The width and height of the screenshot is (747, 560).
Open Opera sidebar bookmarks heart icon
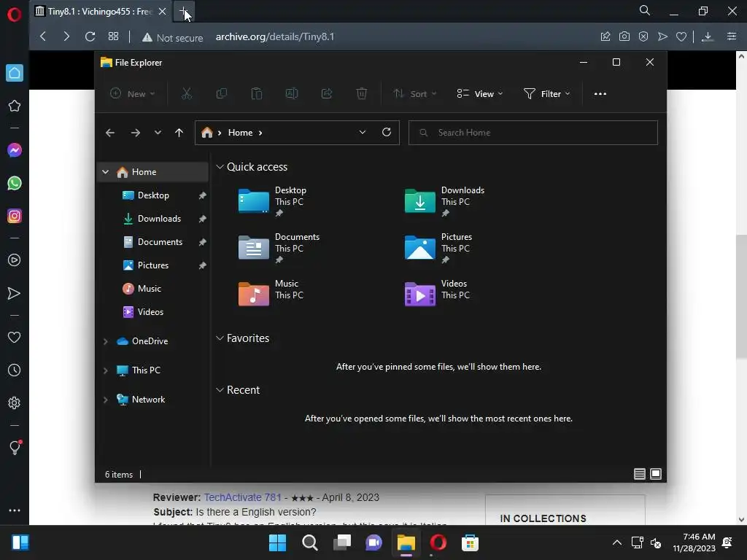pos(15,337)
